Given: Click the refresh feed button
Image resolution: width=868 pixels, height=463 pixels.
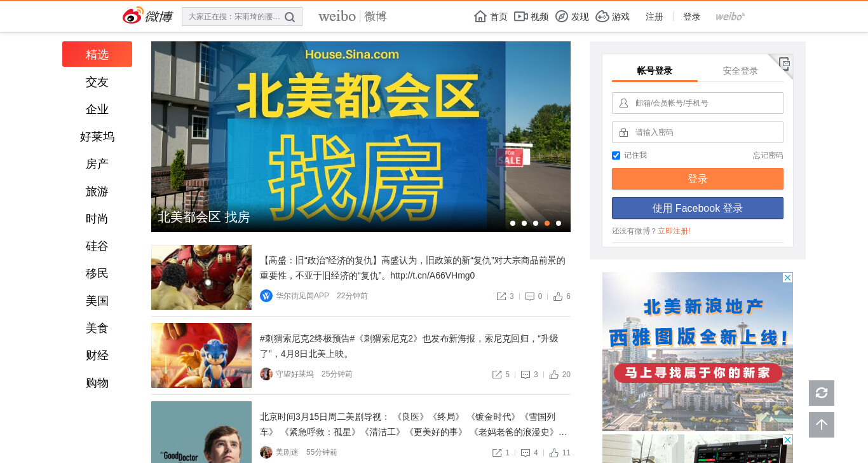Looking at the screenshot, I should (822, 393).
